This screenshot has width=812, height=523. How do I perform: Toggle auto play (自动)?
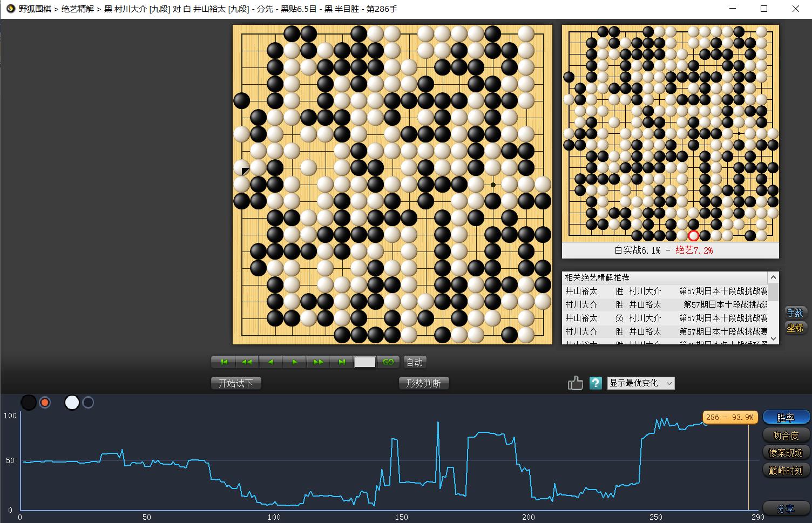(414, 362)
